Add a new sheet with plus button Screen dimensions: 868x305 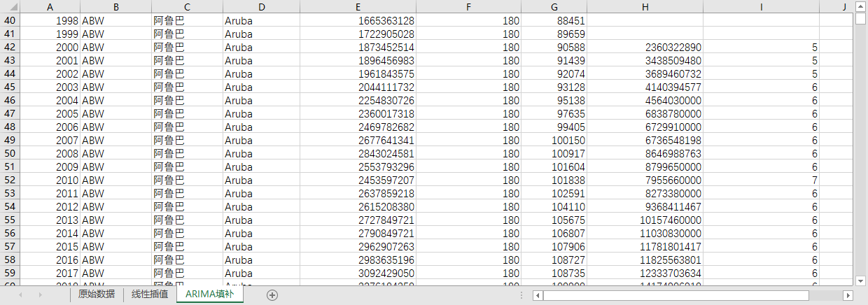[272, 295]
